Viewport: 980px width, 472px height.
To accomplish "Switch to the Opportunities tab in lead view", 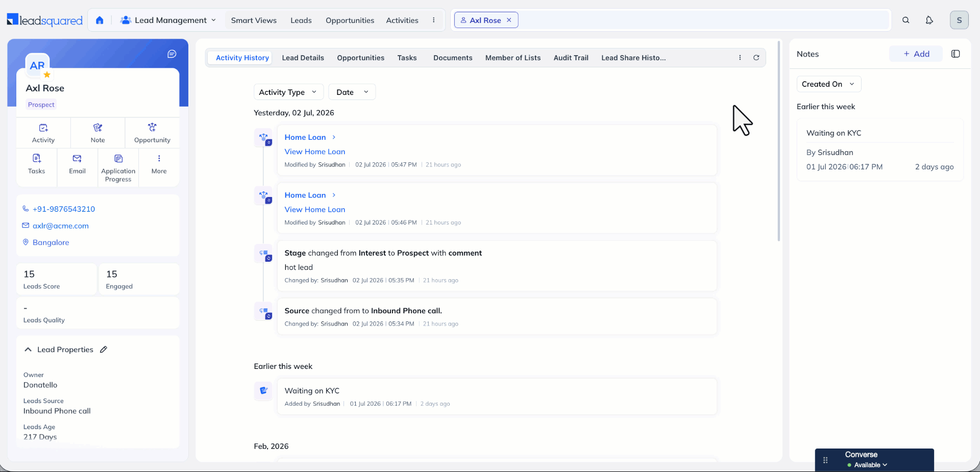I will 360,58.
